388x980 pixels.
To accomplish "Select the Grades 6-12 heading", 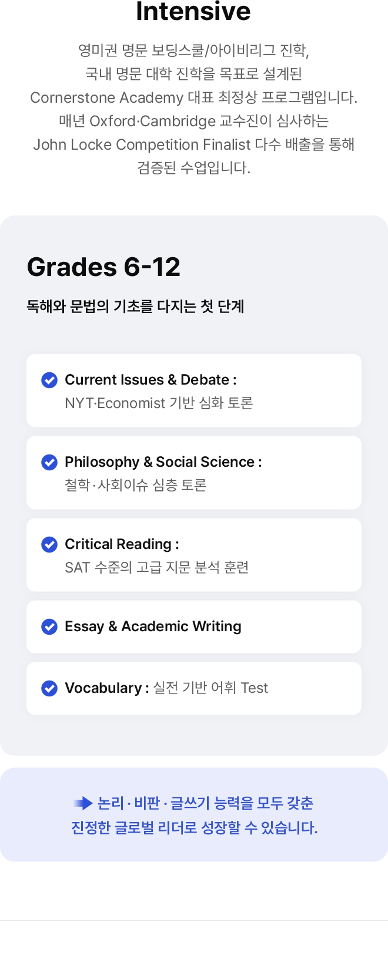I will pos(103,267).
